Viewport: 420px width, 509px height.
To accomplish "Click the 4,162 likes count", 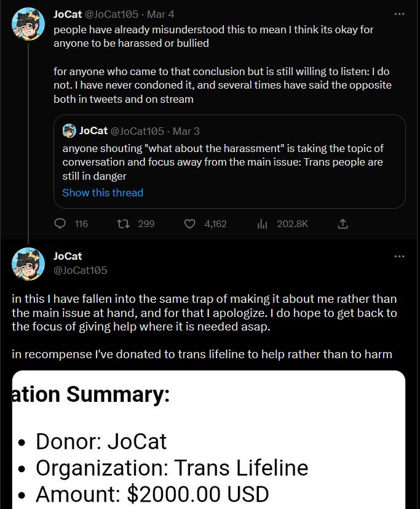I will point(215,224).
